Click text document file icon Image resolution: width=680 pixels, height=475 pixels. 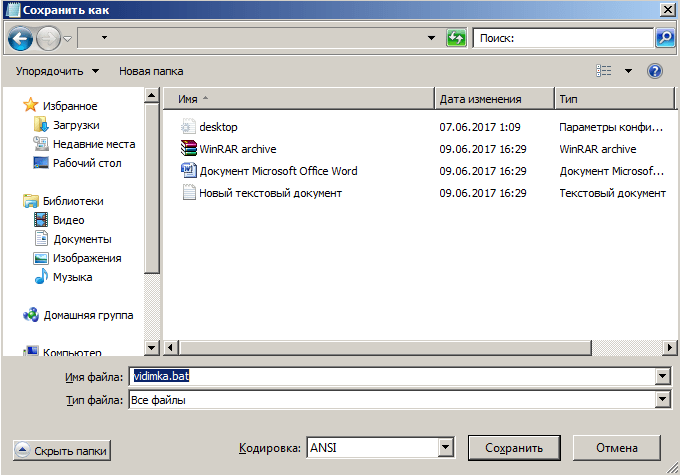189,193
